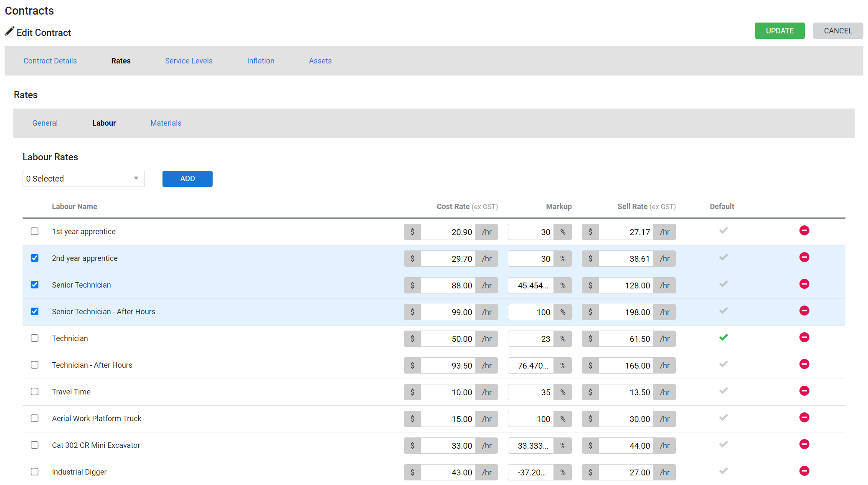Open the 0 Selected labour dropdown
The image size is (868, 485).
pos(84,179)
